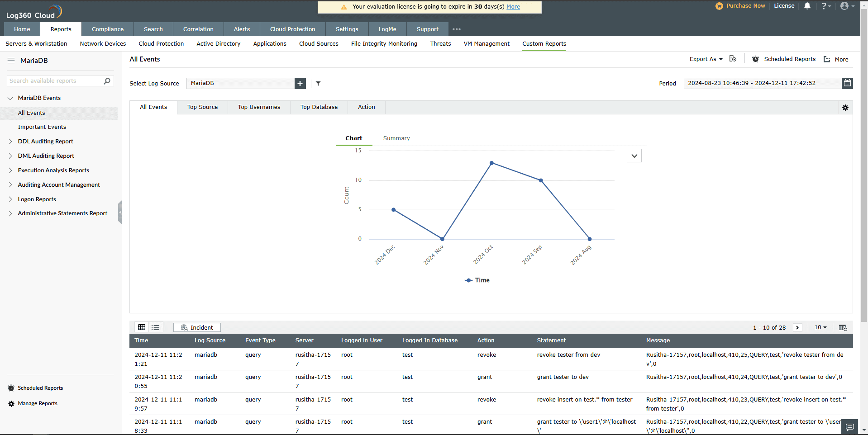Click the more tabs ellipsis icon

tap(456, 29)
